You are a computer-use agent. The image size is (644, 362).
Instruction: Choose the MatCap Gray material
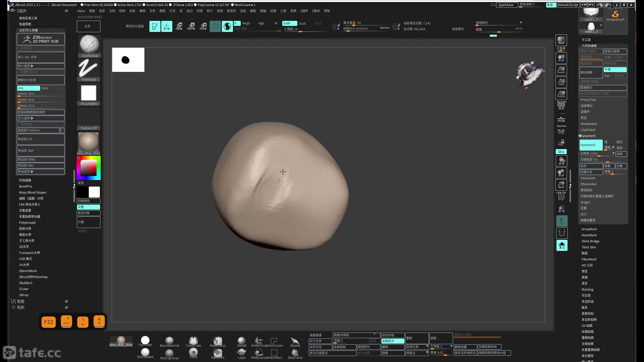point(169,354)
